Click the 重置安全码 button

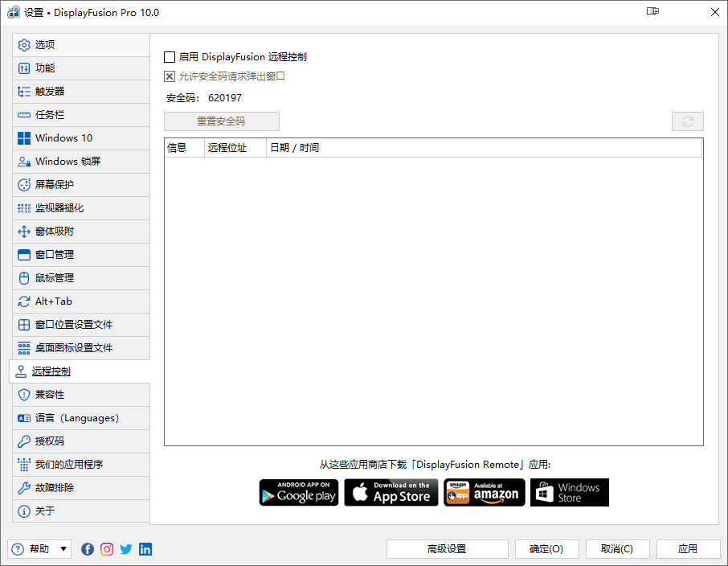point(222,121)
